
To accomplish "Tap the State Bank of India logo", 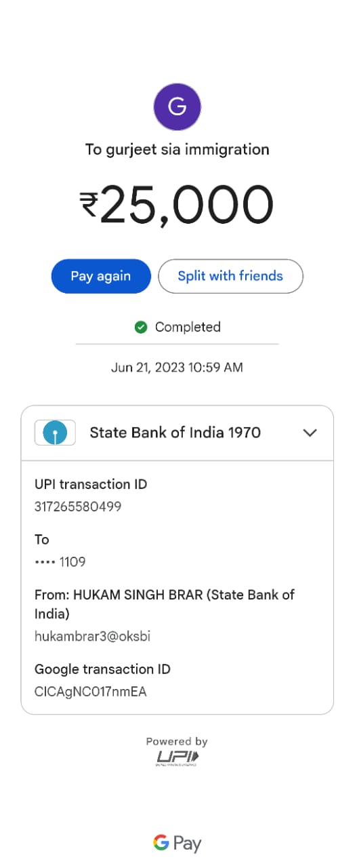I will click(x=55, y=433).
